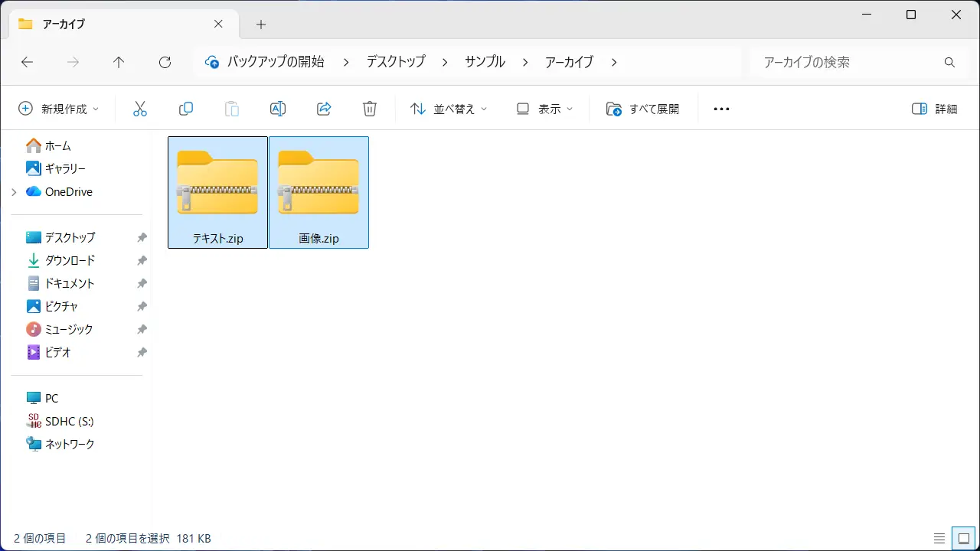Expand the OneDrive tree node
980x551 pixels.
point(14,192)
